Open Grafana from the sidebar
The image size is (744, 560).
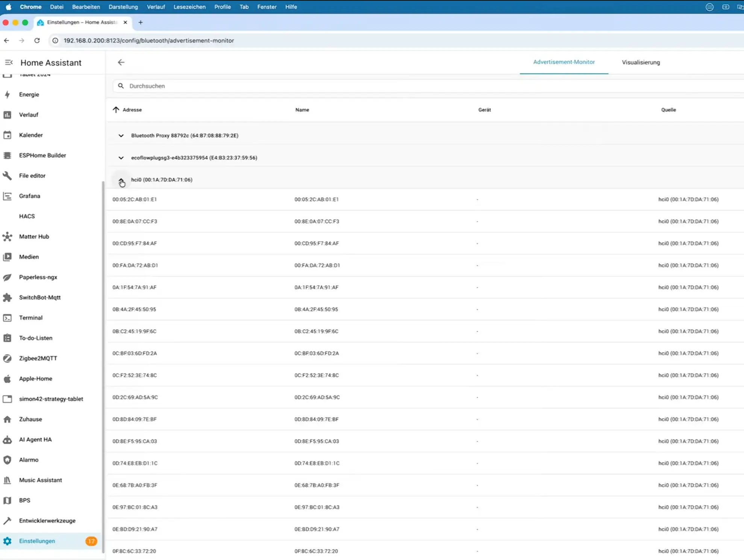click(29, 196)
